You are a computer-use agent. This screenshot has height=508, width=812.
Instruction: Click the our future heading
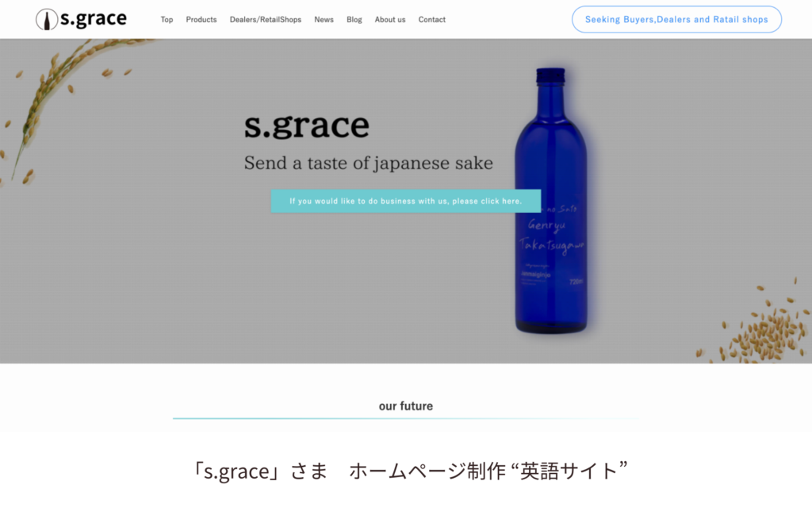tap(406, 406)
